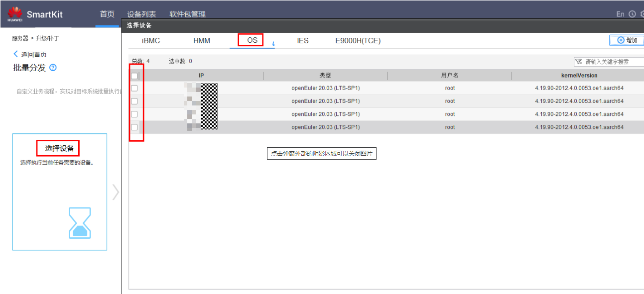Check the third device row checkbox

click(134, 114)
